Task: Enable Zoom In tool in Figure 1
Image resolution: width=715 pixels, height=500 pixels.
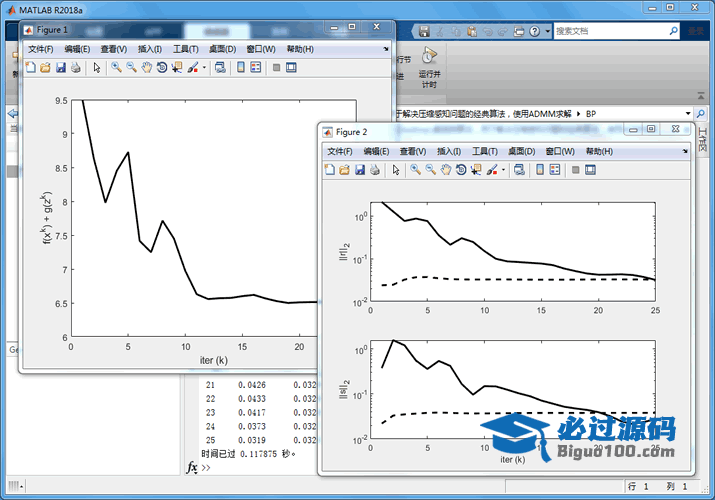Action: (x=116, y=68)
